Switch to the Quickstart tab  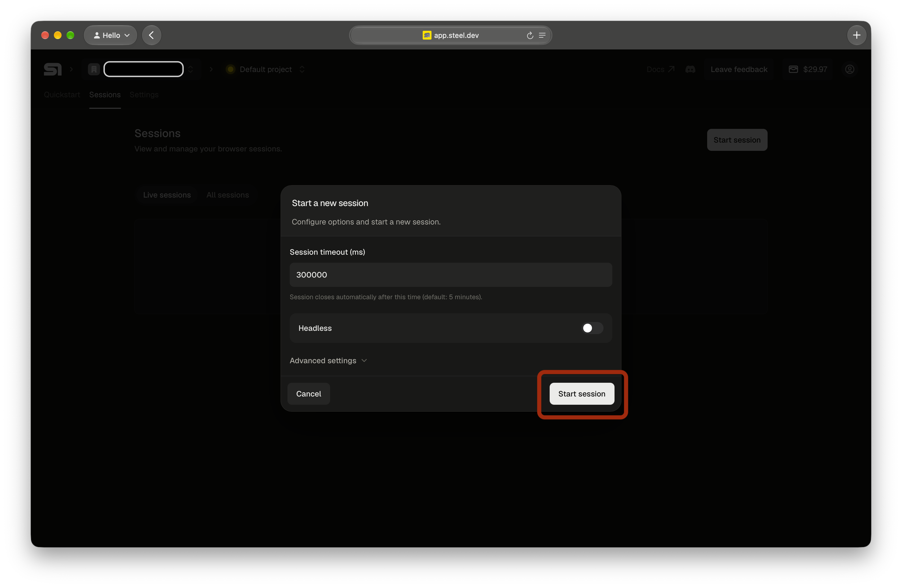[x=62, y=95]
